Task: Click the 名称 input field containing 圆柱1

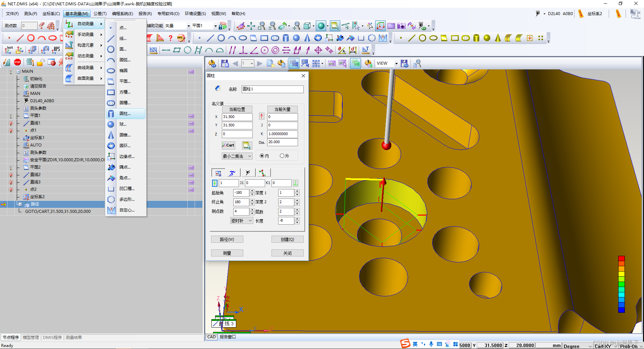Action: (273, 89)
